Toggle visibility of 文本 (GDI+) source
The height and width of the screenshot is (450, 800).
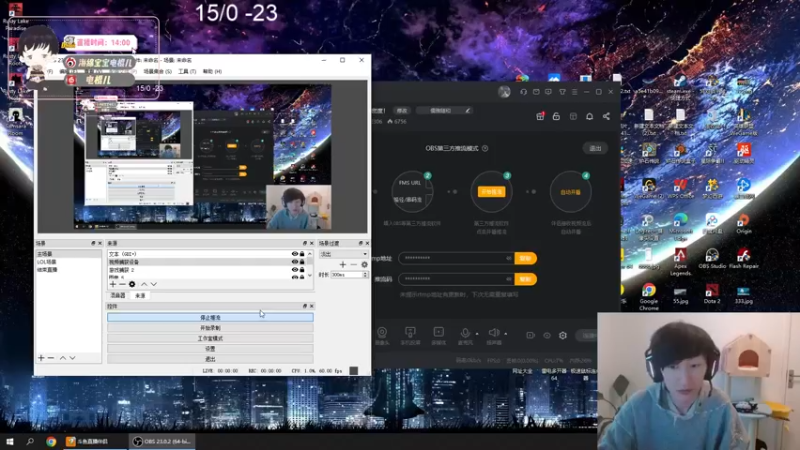[294, 254]
